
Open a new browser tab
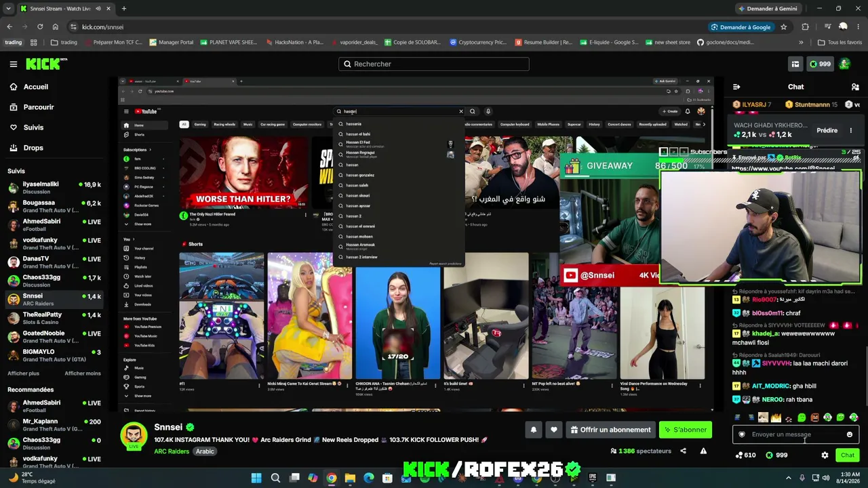[123, 9]
